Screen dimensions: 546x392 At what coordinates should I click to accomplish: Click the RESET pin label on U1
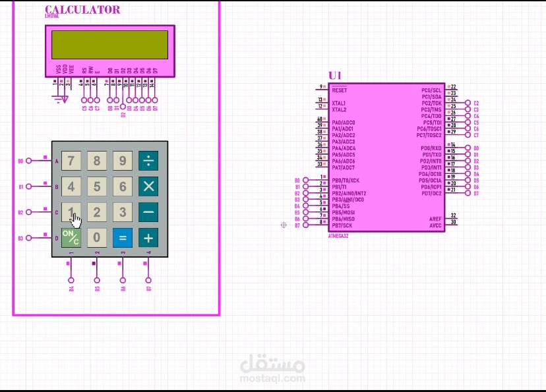(339, 90)
